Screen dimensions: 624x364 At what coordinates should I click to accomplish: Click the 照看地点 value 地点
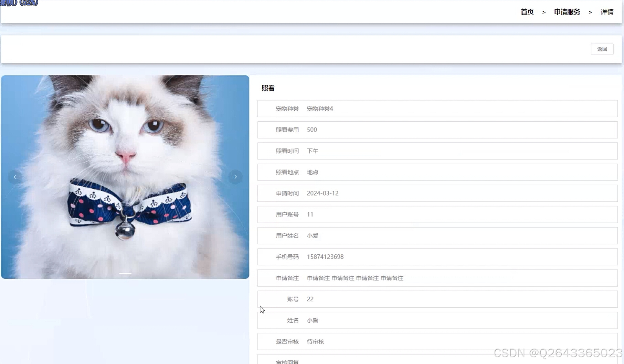313,172
